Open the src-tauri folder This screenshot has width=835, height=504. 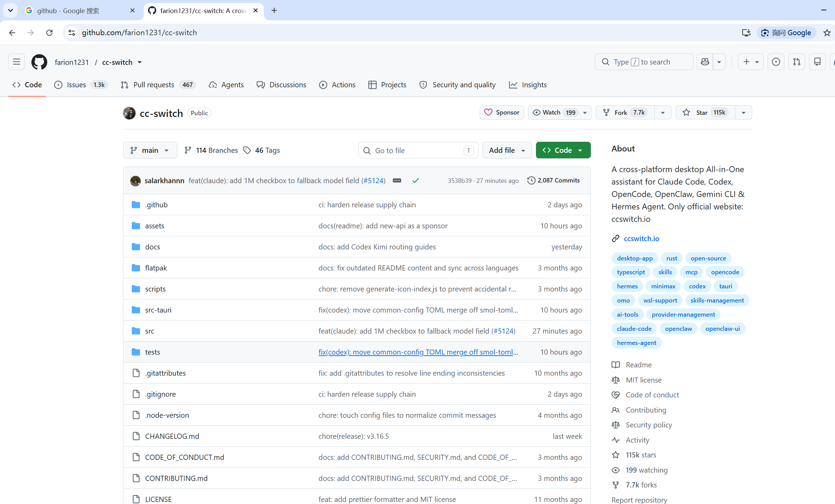(158, 310)
